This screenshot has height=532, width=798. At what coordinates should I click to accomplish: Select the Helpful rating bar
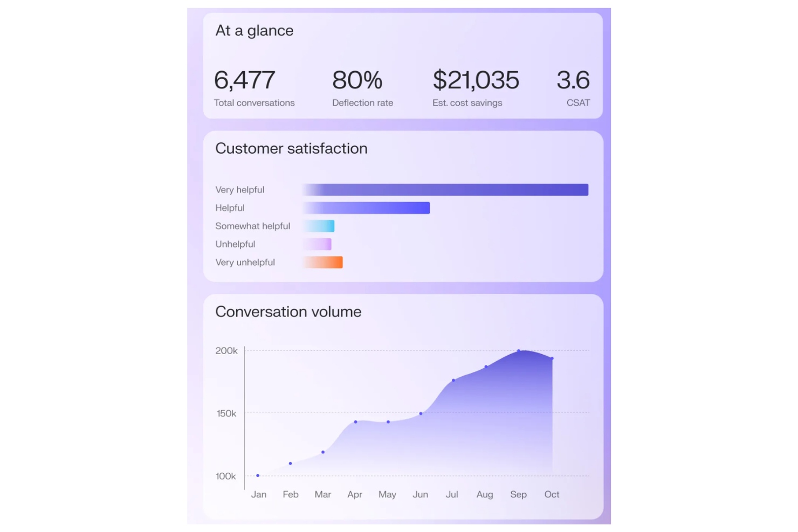click(366, 208)
